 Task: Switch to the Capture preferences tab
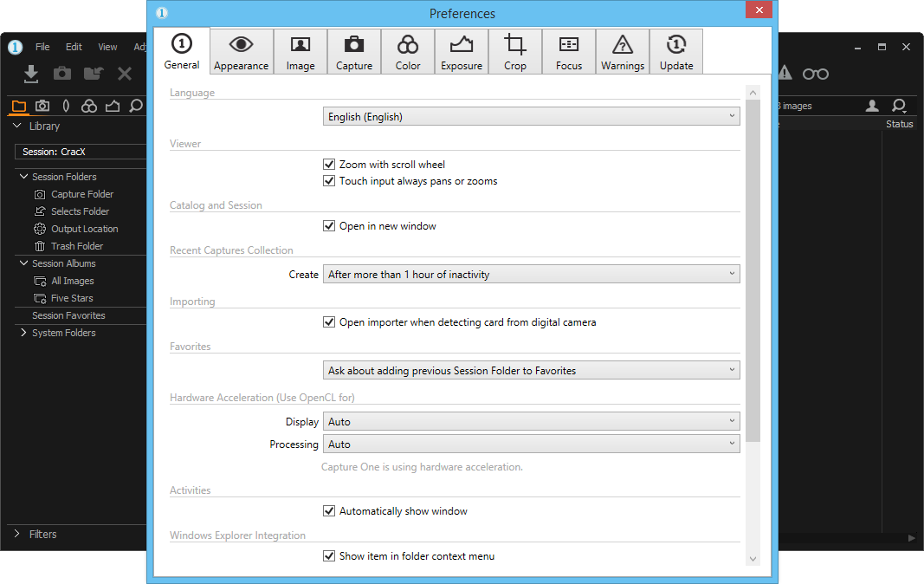(354, 52)
